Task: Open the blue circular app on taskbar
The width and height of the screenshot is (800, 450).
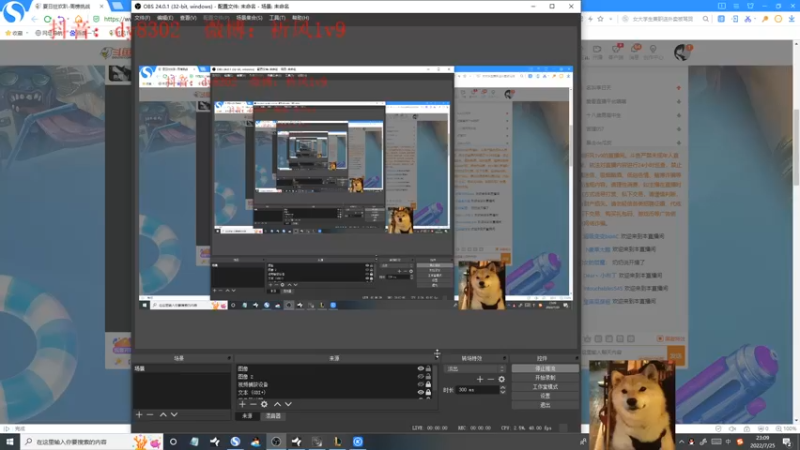Action: 358,442
